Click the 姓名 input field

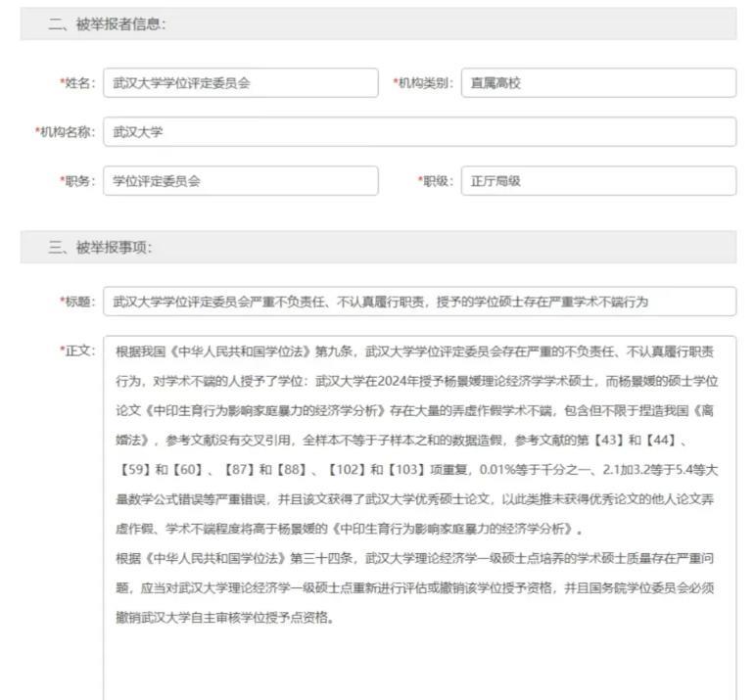coord(241,82)
